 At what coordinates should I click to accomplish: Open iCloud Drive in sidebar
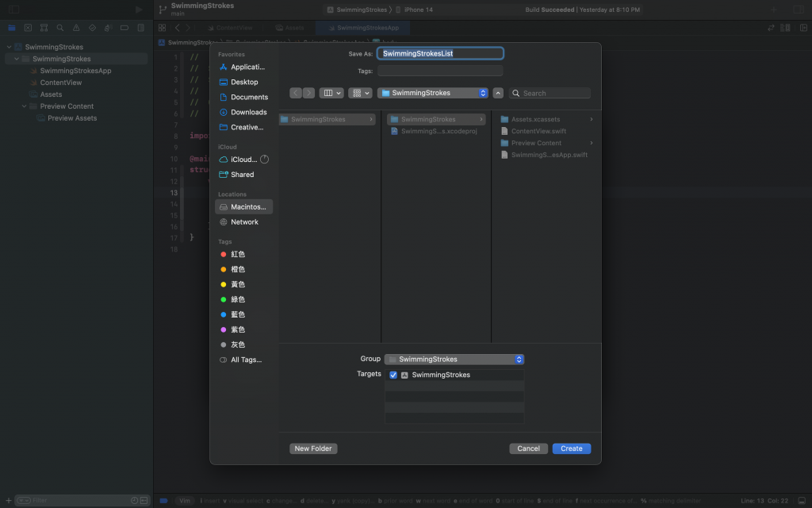point(243,159)
